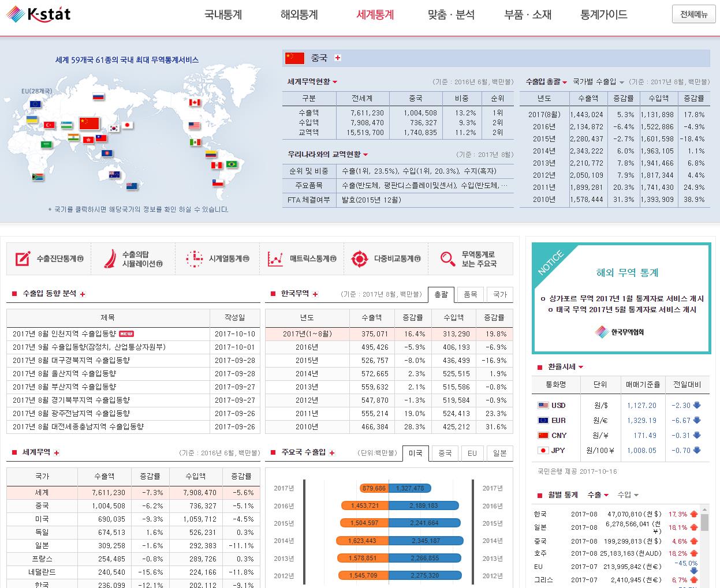The image size is (720, 588).
Task: Expand 수출입 동향 분석 with plus icon
Action: pos(83,294)
